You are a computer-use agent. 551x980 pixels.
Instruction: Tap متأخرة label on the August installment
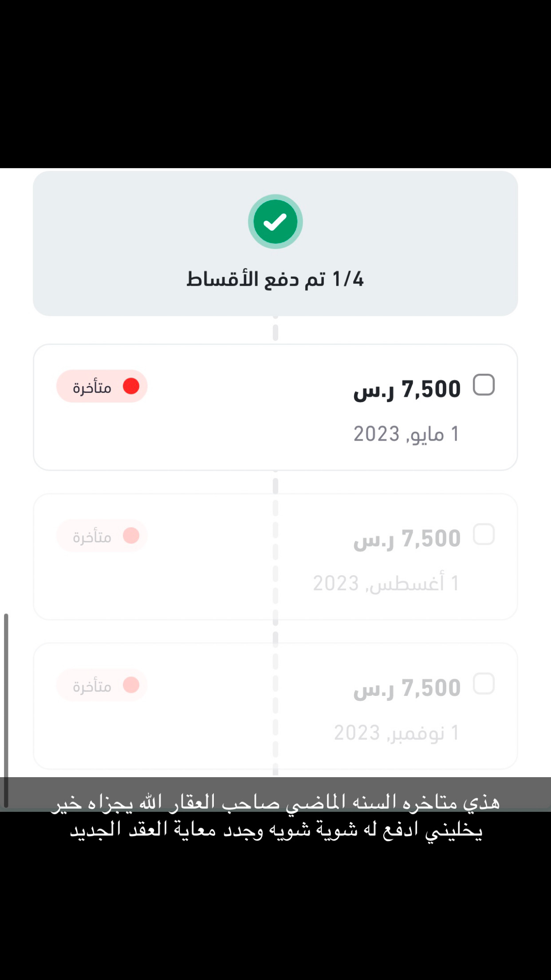tap(92, 537)
